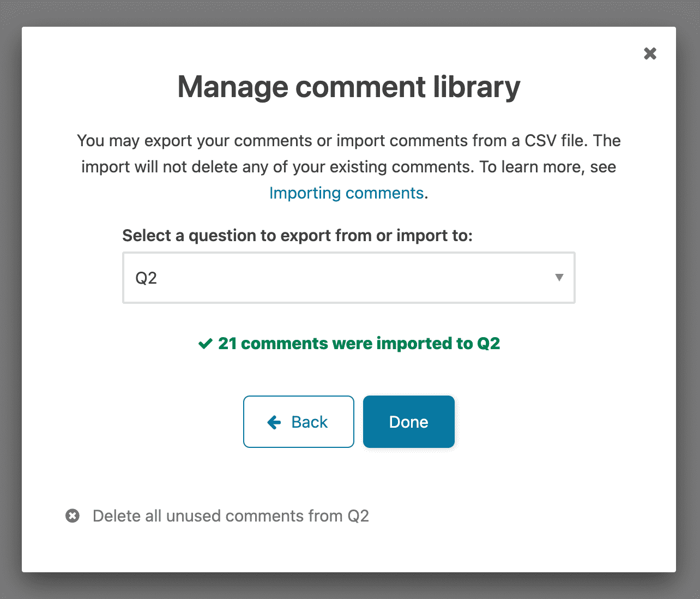Click the word Done on blue button
700x599 pixels.
(409, 422)
